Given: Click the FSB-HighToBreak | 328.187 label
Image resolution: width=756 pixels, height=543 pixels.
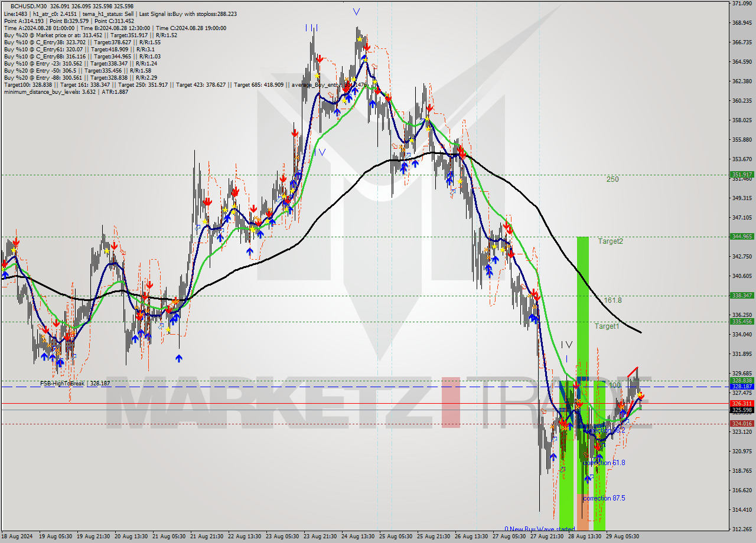Looking at the screenshot, I should (x=75, y=384).
